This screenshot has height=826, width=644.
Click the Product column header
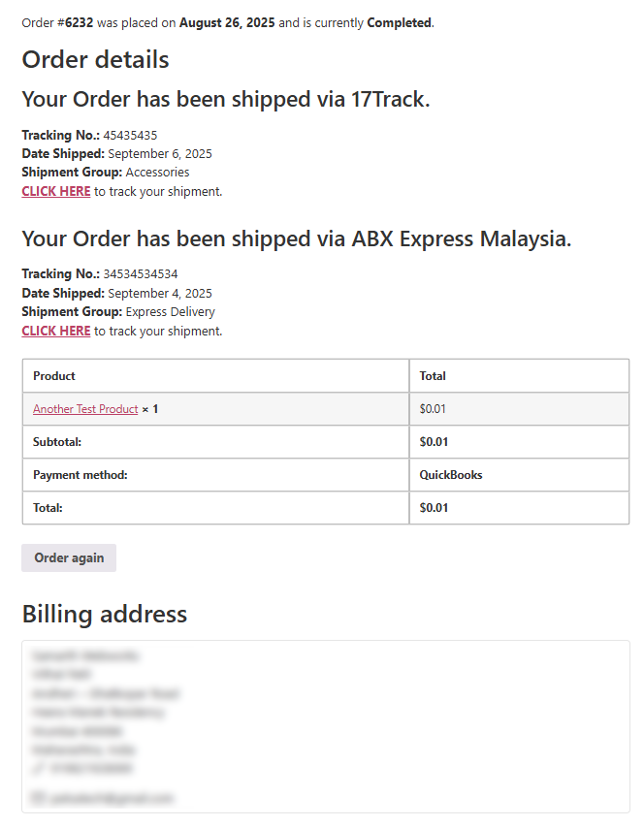click(x=54, y=376)
